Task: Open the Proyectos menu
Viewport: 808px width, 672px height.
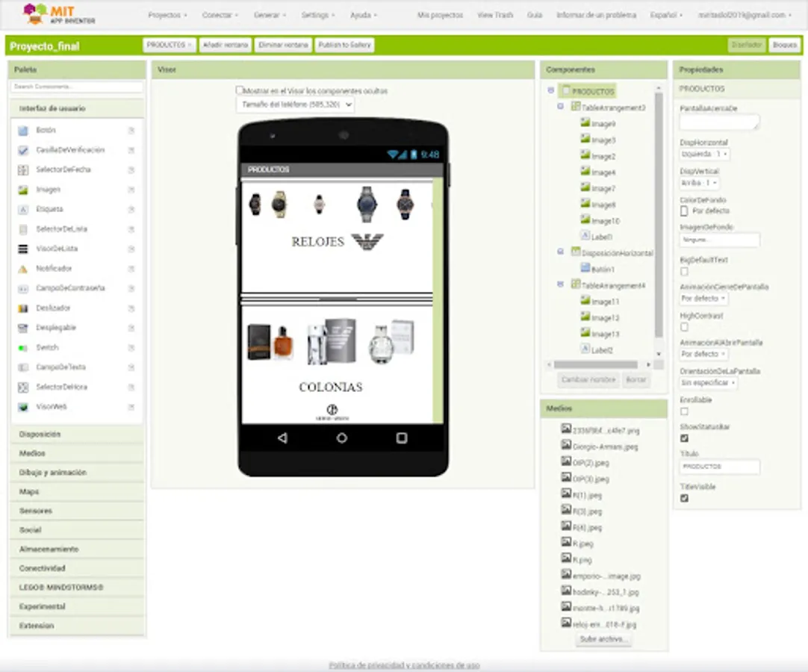Action: point(167,15)
